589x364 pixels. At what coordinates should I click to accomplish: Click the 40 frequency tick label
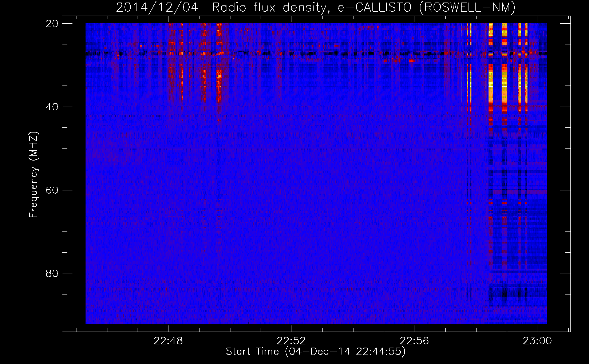click(x=52, y=107)
